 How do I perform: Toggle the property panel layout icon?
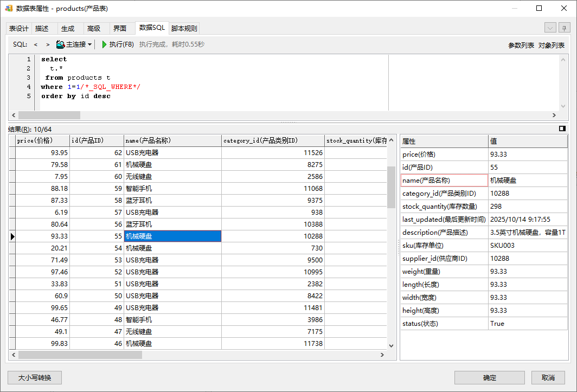point(562,128)
